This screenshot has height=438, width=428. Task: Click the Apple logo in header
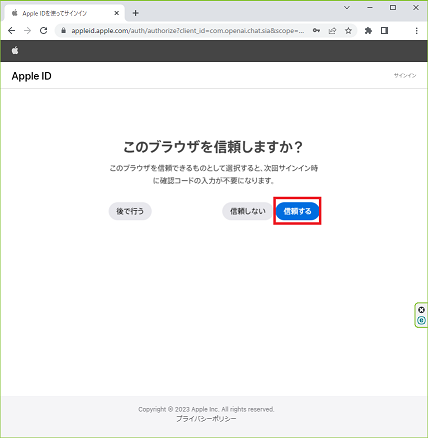[x=15, y=51]
